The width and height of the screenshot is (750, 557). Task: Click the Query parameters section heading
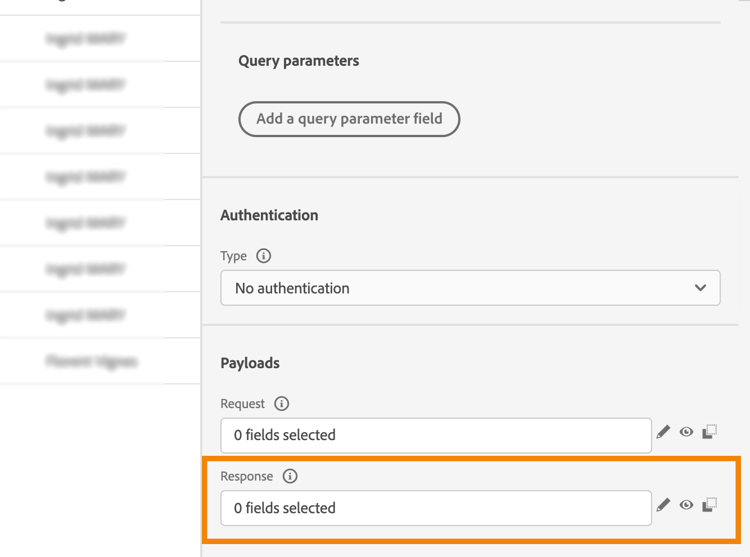point(298,61)
